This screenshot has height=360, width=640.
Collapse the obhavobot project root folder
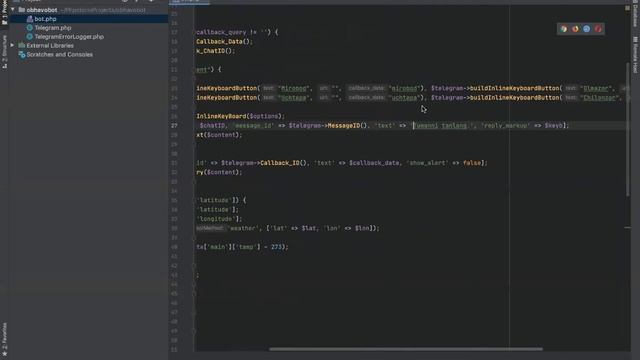point(13,9)
